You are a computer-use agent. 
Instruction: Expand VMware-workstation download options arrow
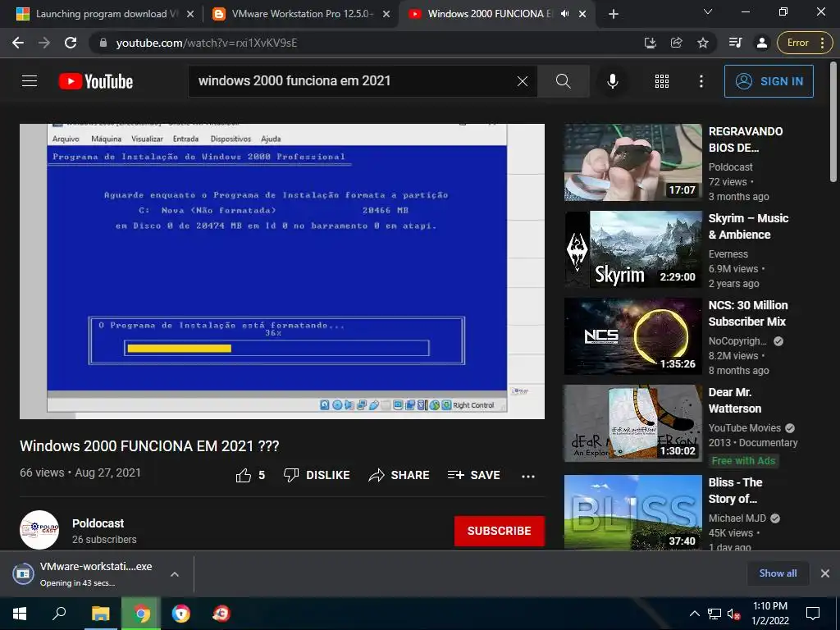(174, 574)
